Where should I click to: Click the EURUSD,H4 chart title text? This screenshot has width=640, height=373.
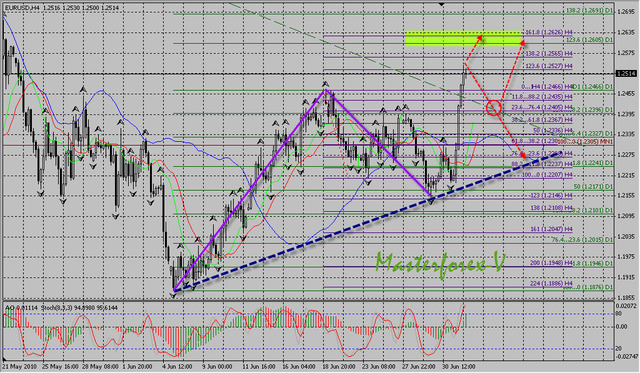22,8
